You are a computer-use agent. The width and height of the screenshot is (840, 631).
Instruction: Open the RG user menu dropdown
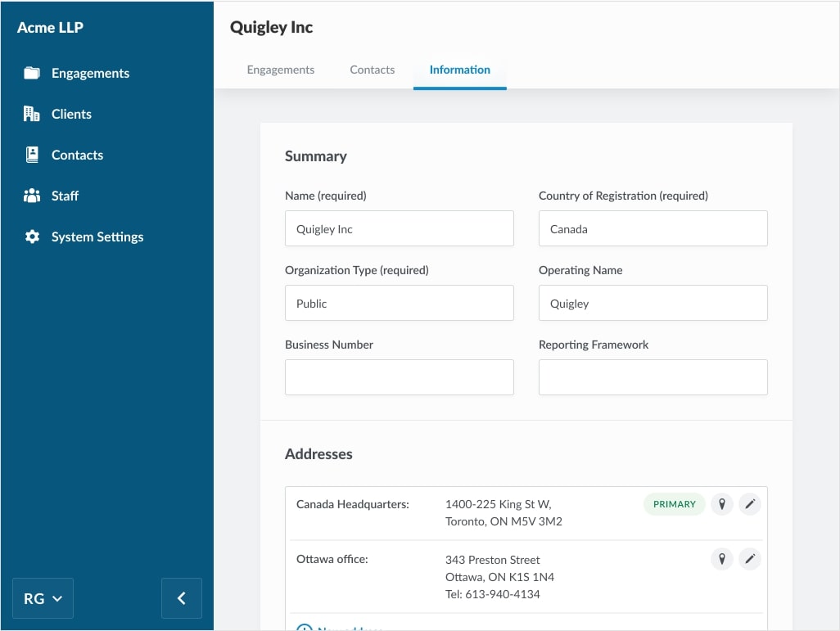pos(43,598)
